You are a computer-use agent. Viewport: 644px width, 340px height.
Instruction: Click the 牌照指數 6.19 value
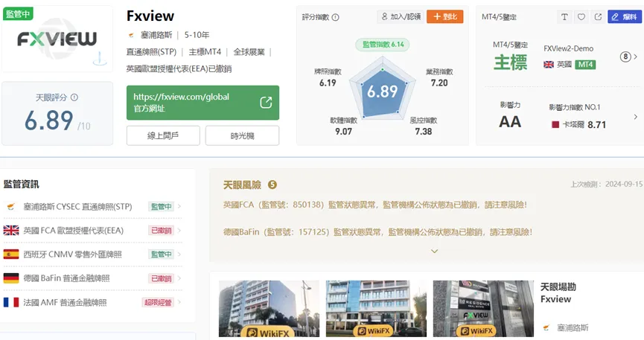tap(328, 83)
